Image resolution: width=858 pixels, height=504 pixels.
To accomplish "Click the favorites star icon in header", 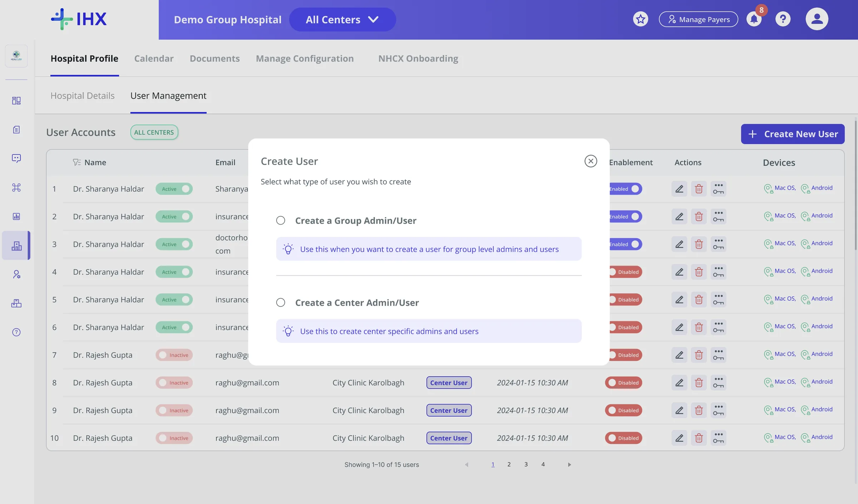I will click(x=640, y=19).
